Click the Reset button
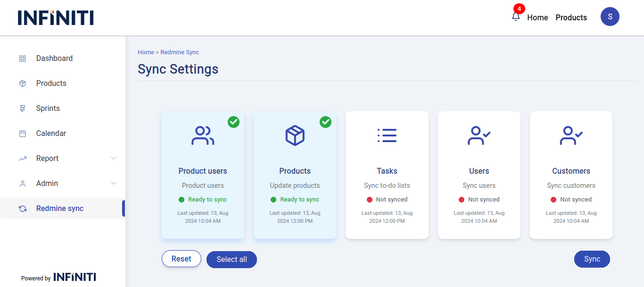644x287 pixels. tap(182, 259)
